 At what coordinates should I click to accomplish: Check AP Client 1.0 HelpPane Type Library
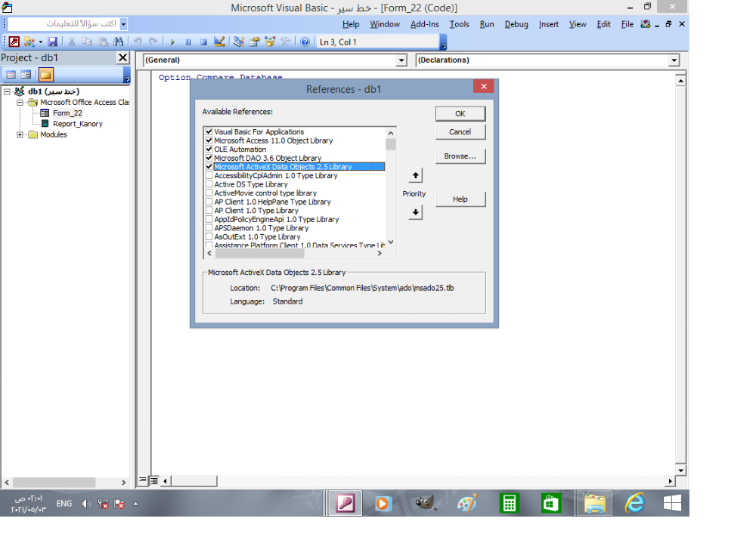pos(209,201)
